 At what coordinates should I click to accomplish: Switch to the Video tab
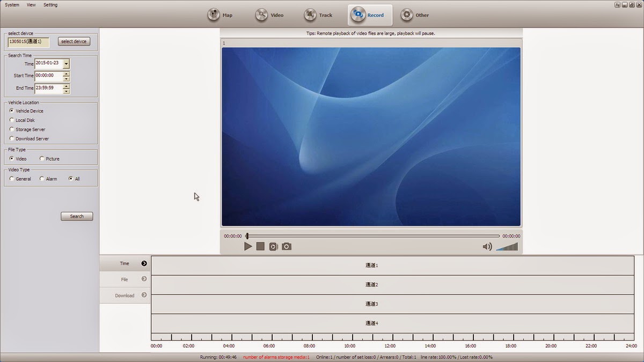tap(269, 15)
